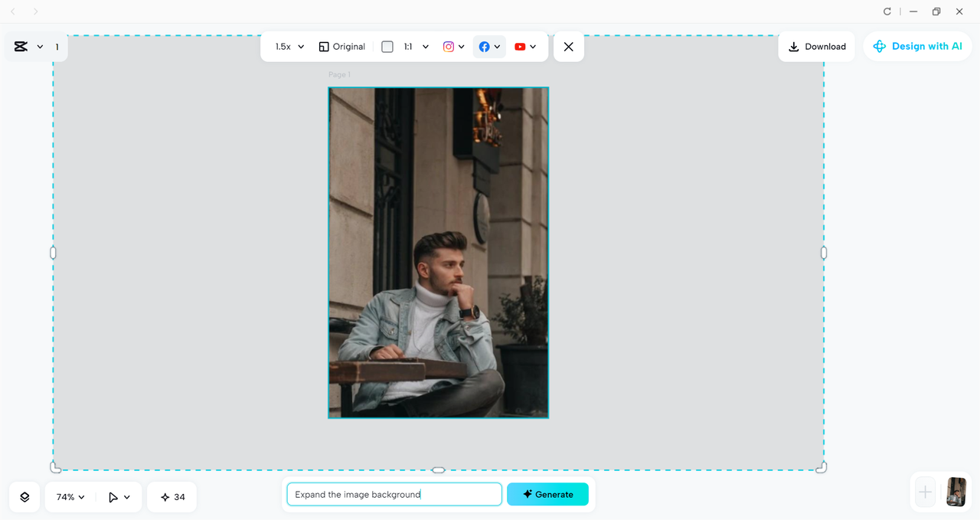
Task: Click the AI credits sparkle showing 34
Action: point(171,496)
